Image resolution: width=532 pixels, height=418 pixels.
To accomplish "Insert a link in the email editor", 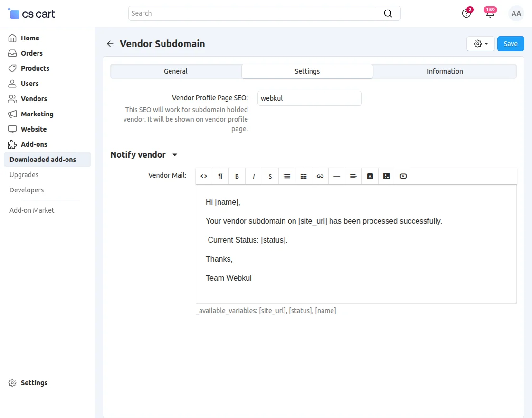I will click(x=320, y=176).
